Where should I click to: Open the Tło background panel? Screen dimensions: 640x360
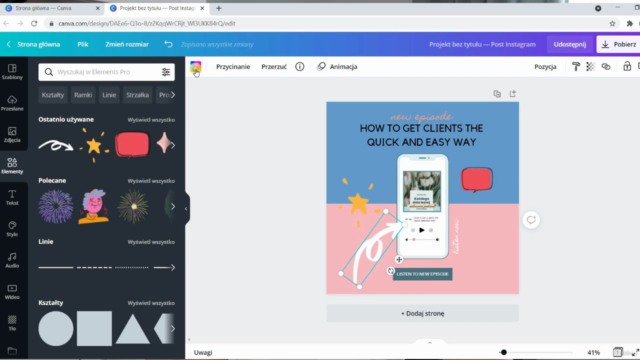tap(12, 323)
